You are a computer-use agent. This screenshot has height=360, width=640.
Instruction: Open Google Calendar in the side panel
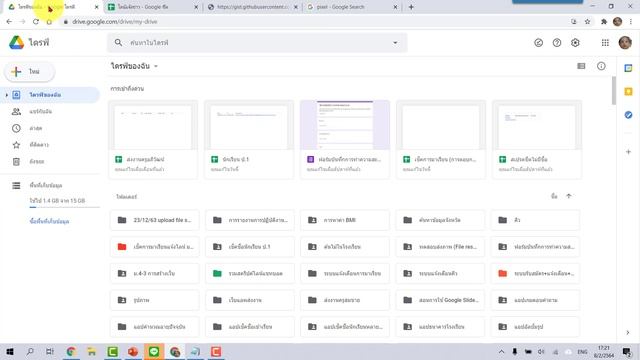[x=628, y=68]
